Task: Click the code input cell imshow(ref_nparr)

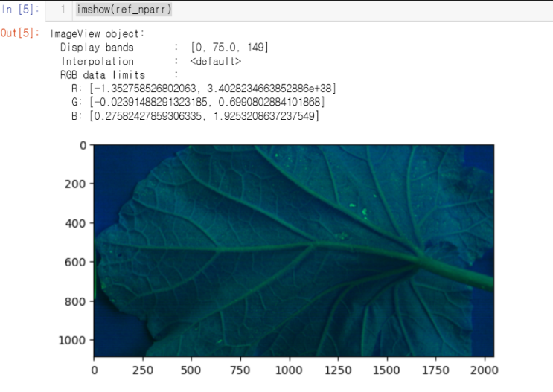Action: [x=299, y=10]
